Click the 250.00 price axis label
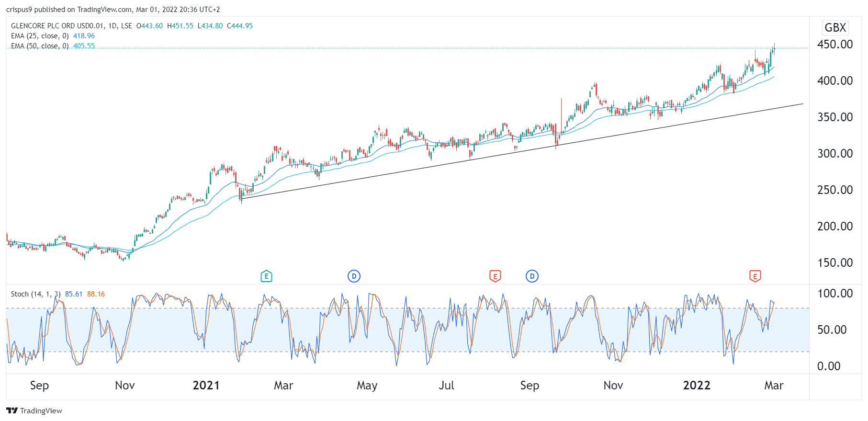 click(835, 190)
